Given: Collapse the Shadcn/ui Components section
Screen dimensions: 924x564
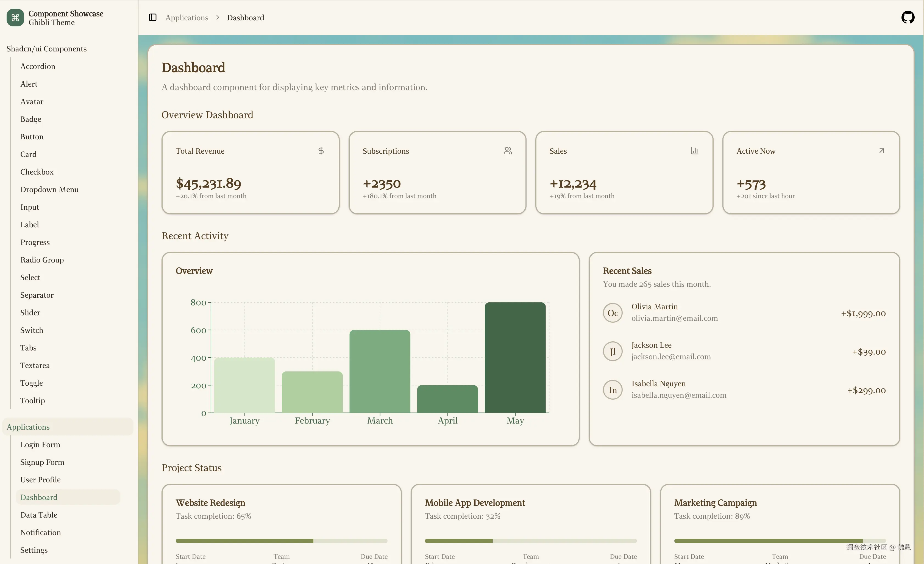Looking at the screenshot, I should click(x=46, y=49).
